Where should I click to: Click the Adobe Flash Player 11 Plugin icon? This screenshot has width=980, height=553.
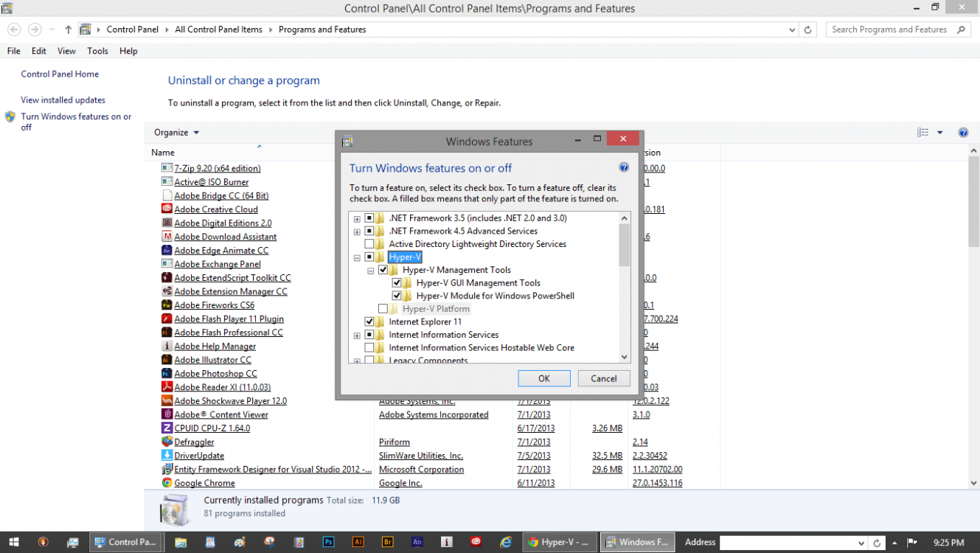coord(167,319)
